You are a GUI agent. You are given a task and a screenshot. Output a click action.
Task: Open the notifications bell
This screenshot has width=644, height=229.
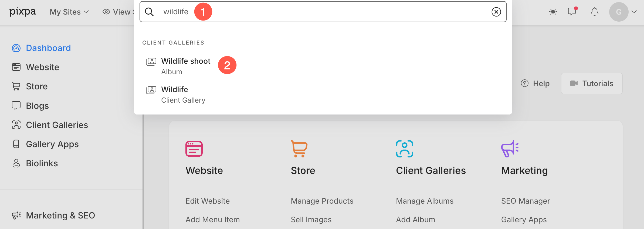click(x=594, y=12)
